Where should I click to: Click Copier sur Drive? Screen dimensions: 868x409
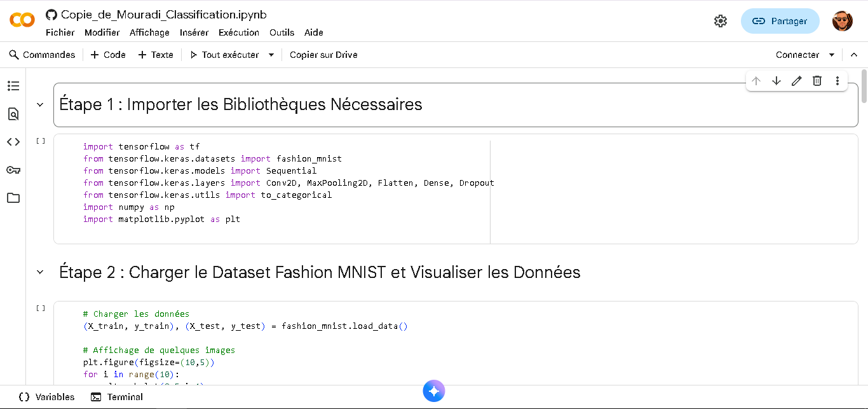click(x=323, y=55)
